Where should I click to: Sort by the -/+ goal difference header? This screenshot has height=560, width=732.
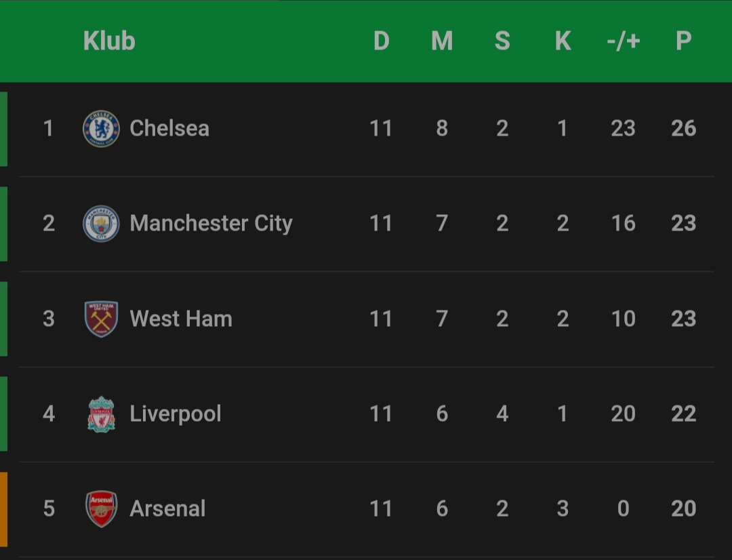pos(623,41)
